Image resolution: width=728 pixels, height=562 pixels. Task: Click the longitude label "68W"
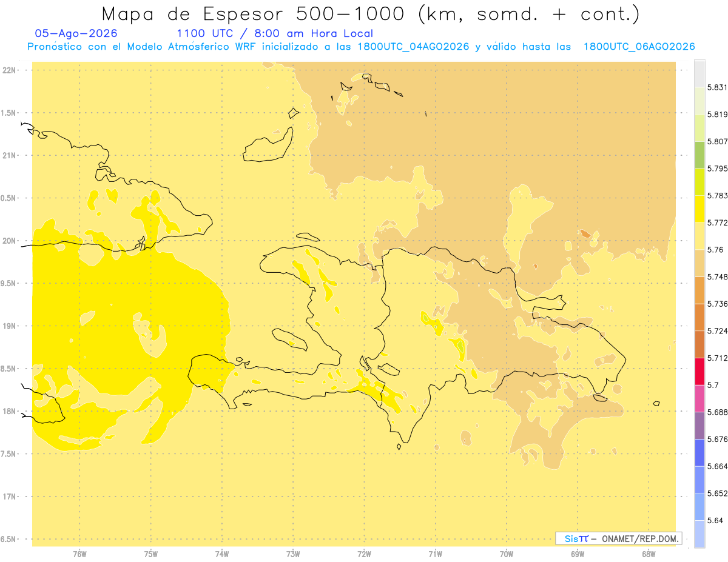[649, 554]
